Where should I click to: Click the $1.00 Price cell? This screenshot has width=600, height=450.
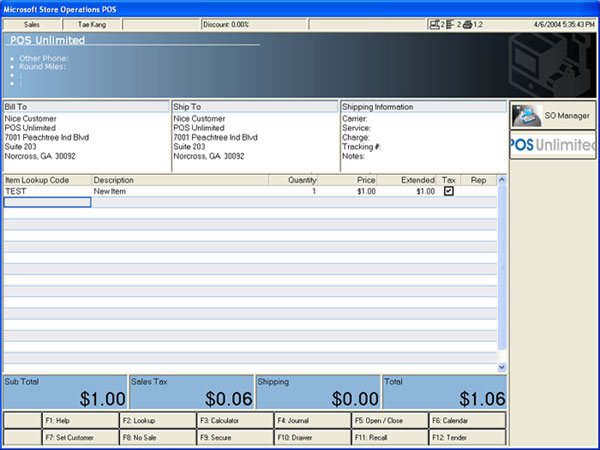347,191
